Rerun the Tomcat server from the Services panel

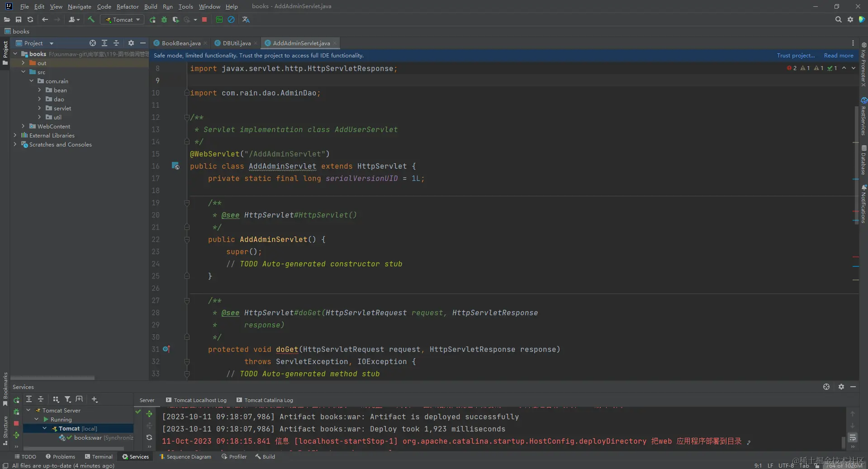pyautogui.click(x=16, y=400)
